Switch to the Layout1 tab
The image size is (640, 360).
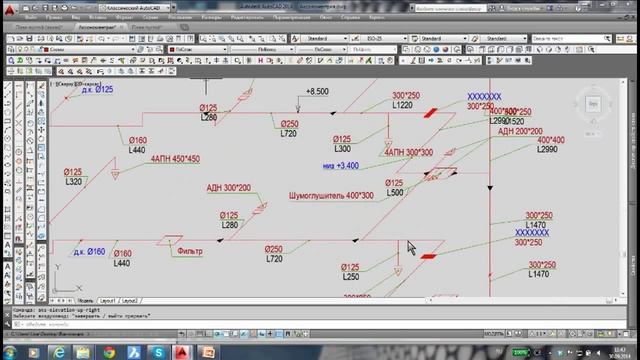pyautogui.click(x=107, y=301)
